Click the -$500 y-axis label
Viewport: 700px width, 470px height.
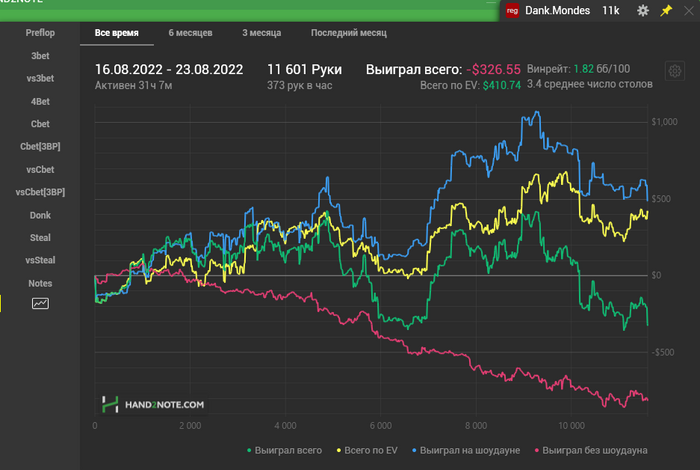click(662, 352)
